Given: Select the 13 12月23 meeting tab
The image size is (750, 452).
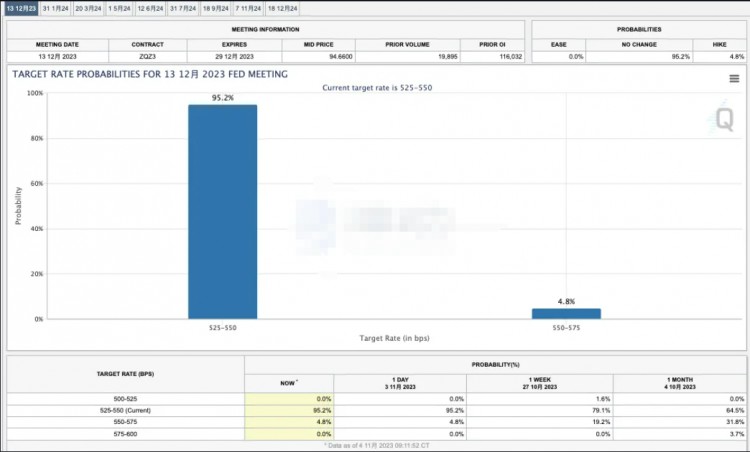Looking at the screenshot, I should click(x=21, y=9).
